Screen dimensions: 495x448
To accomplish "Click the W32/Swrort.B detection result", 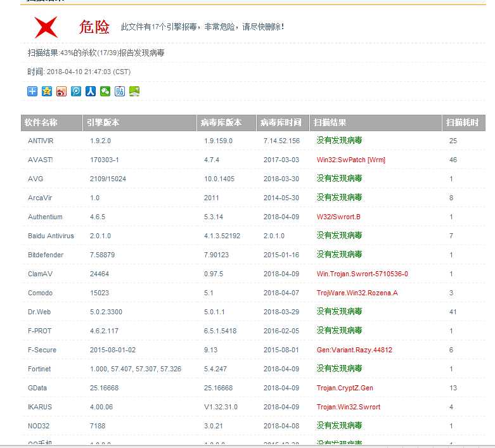I will 338,217.
